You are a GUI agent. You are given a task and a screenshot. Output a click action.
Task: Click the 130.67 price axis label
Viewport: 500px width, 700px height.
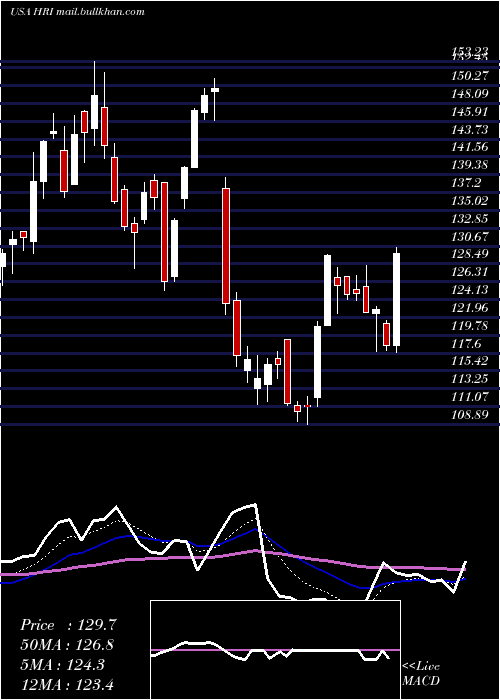469,236
